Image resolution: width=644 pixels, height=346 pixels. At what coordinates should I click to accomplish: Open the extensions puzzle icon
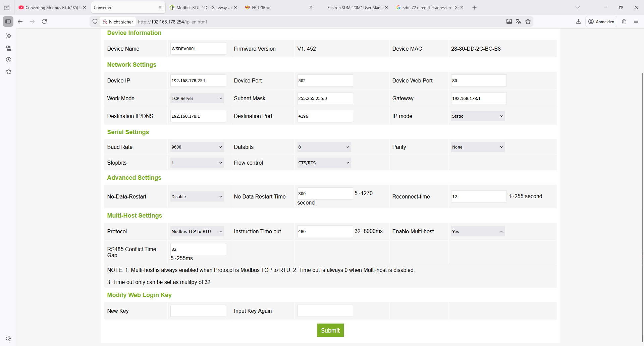[624, 21]
